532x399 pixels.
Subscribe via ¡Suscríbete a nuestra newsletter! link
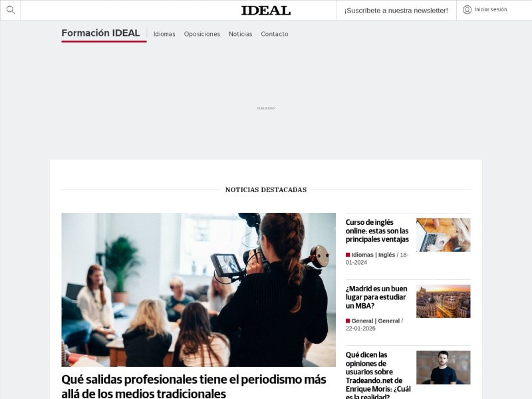(396, 11)
